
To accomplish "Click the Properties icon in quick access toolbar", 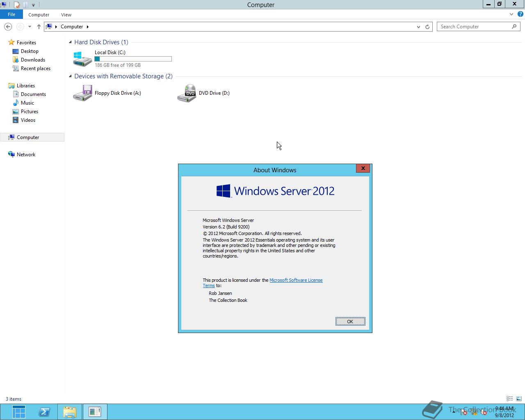I will pyautogui.click(x=17, y=5).
